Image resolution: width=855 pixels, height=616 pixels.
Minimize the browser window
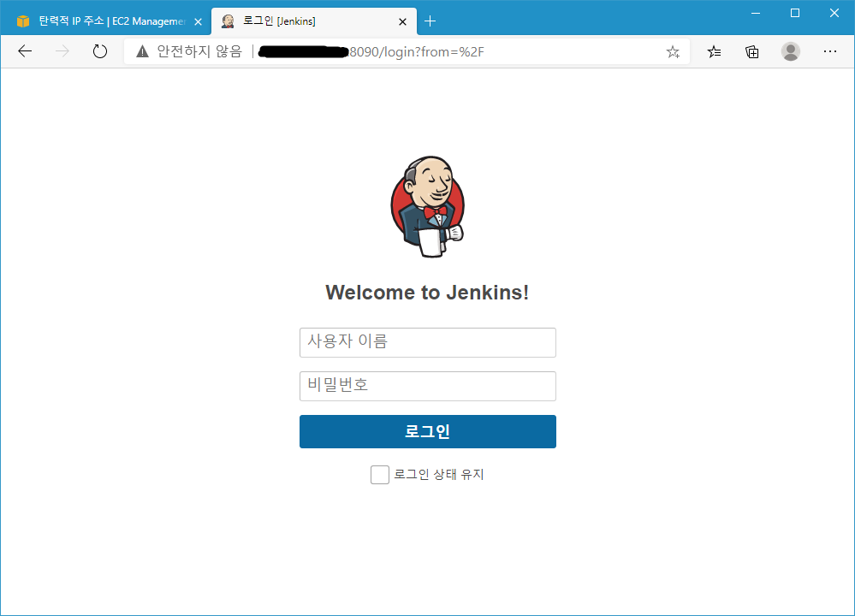756,13
